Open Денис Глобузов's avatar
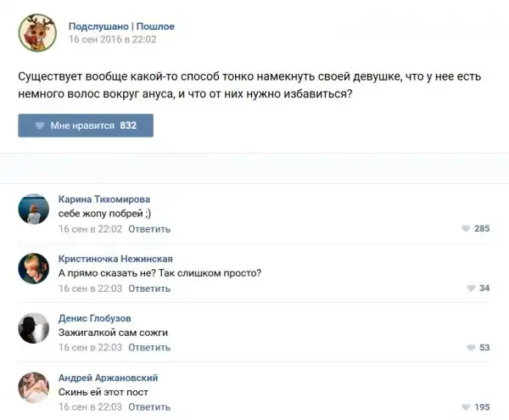This screenshot has height=420, width=509. click(33, 328)
